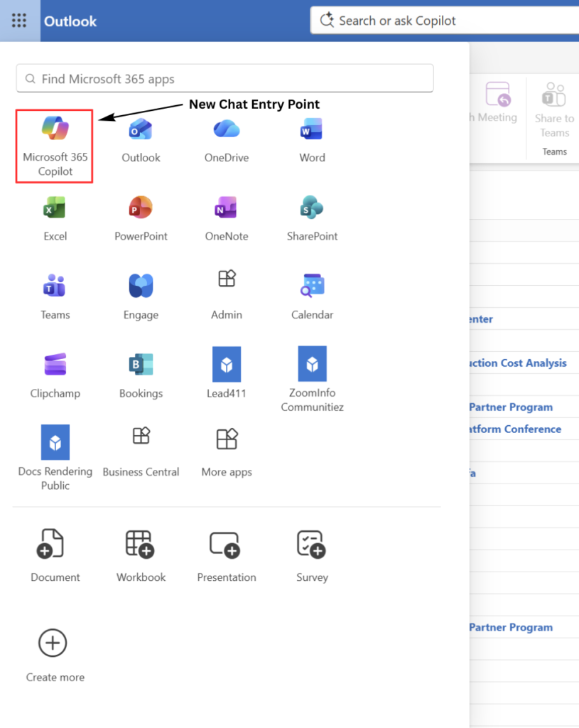Click Share to Teams ribbon button
This screenshot has height=728, width=579.
click(554, 110)
